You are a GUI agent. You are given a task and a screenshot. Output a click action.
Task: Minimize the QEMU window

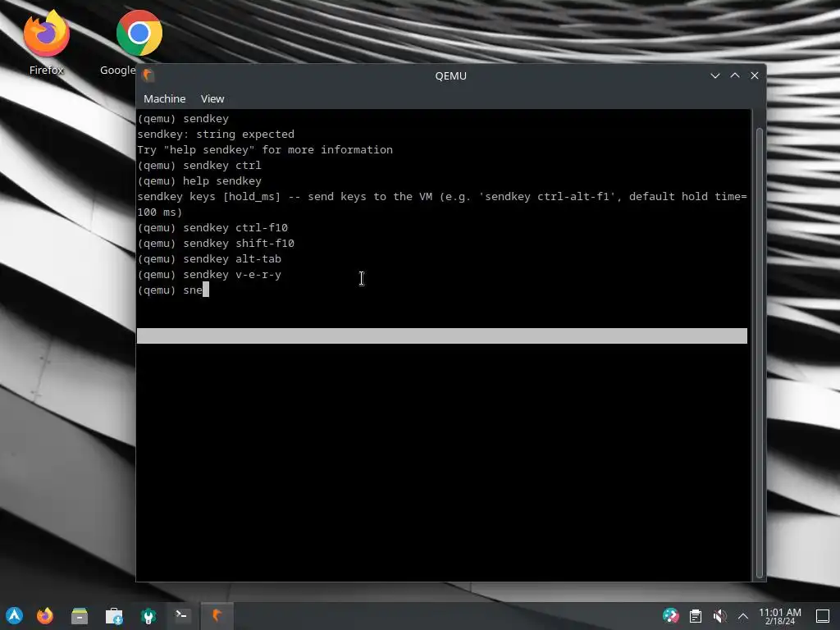pos(714,75)
